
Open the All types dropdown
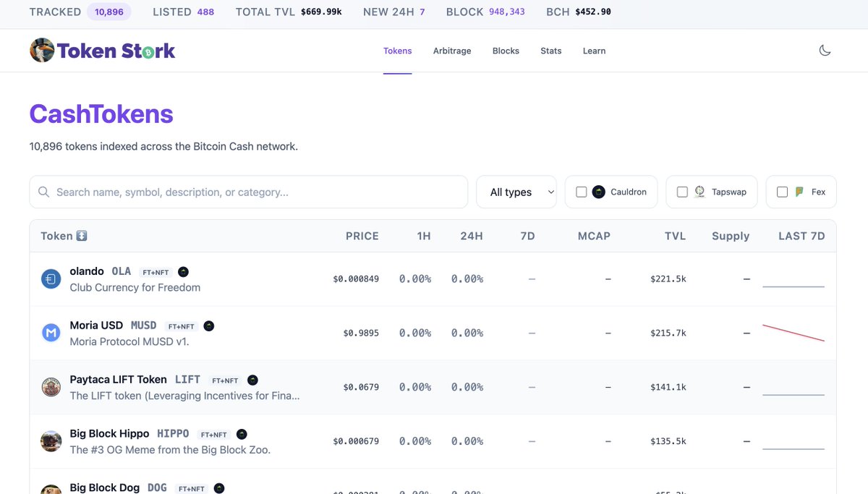click(x=516, y=192)
